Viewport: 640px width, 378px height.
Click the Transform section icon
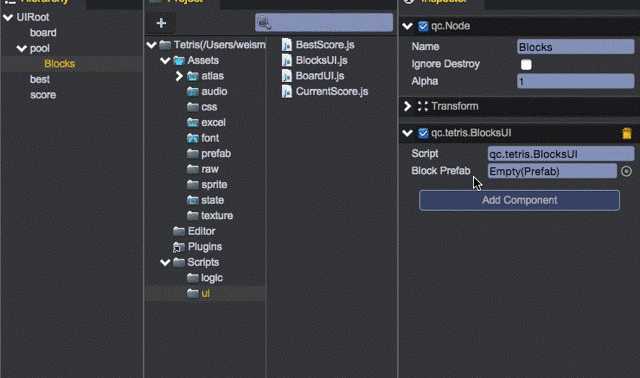point(422,106)
